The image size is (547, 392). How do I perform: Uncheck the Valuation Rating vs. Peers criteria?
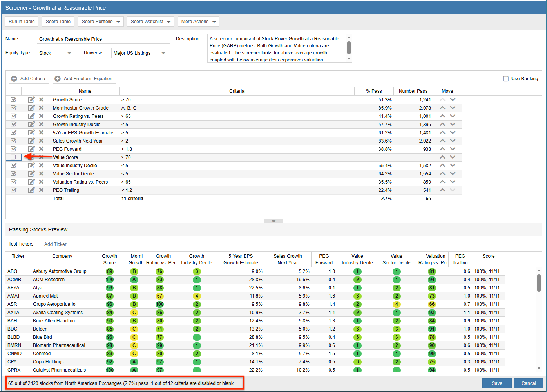click(x=14, y=182)
